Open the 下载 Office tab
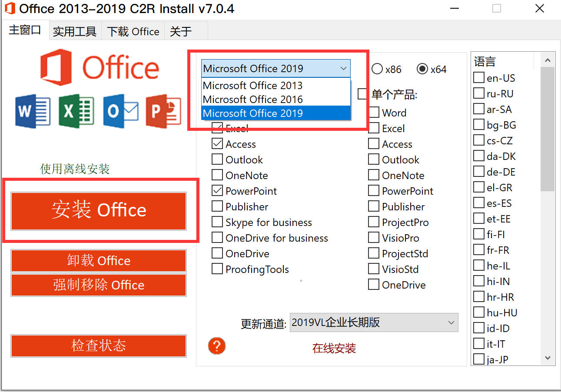Image resolution: width=561 pixels, height=392 pixels. [133, 31]
